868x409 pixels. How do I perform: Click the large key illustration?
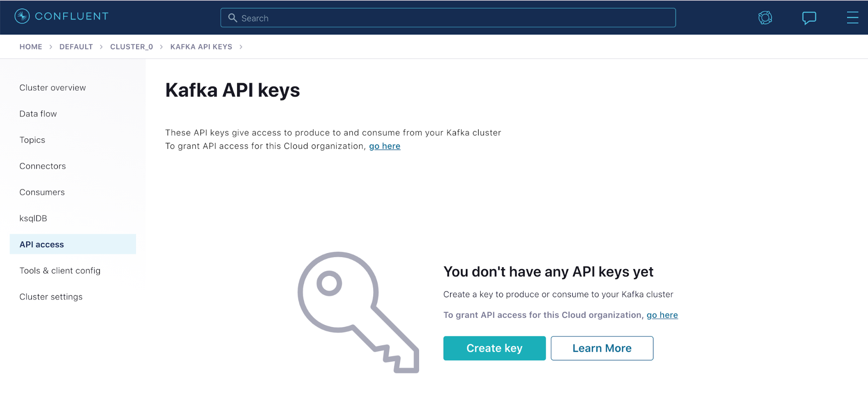click(x=358, y=312)
